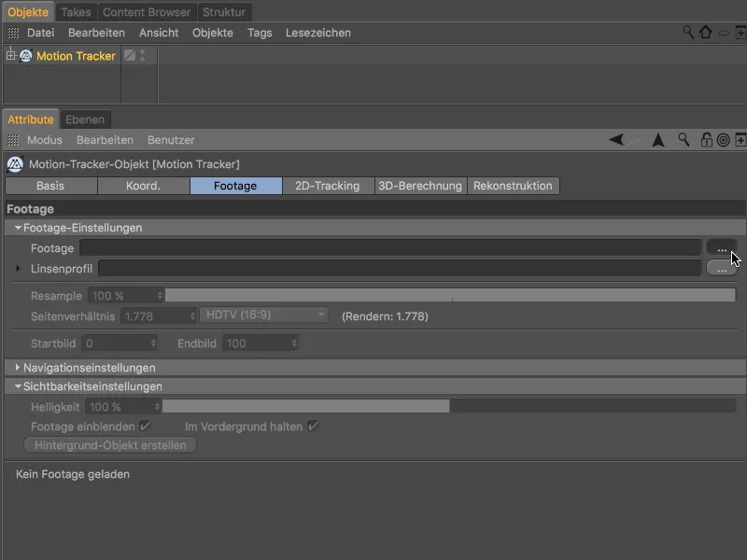Toggle the Motion Tracker enable dots

pyautogui.click(x=142, y=55)
